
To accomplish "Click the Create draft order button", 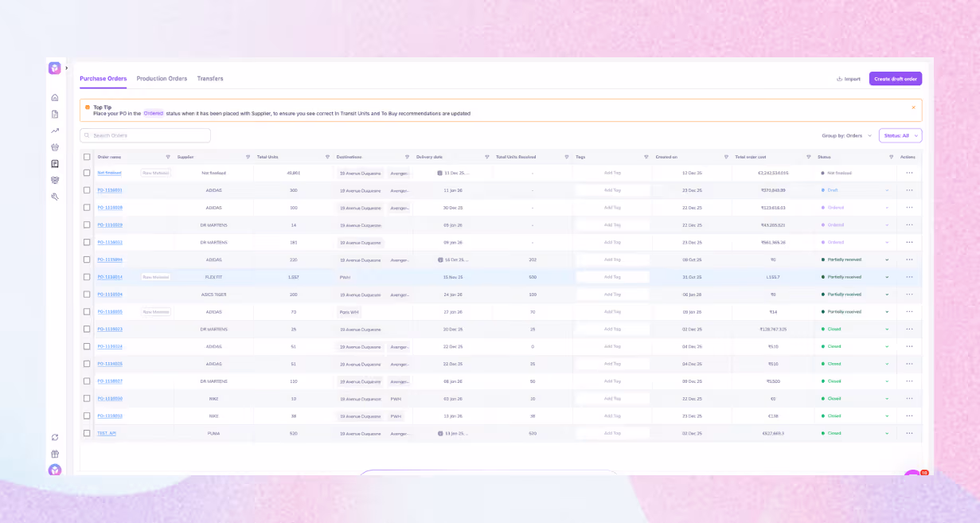I will click(x=896, y=79).
